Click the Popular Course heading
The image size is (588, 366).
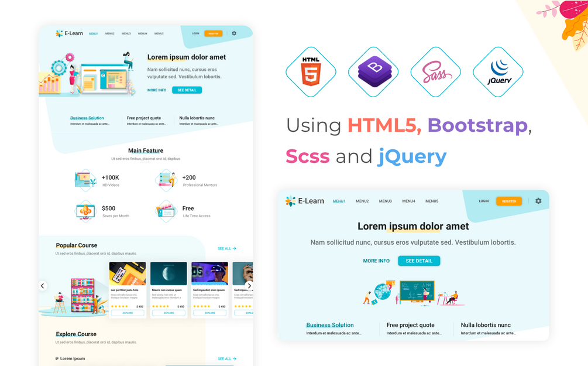click(77, 245)
